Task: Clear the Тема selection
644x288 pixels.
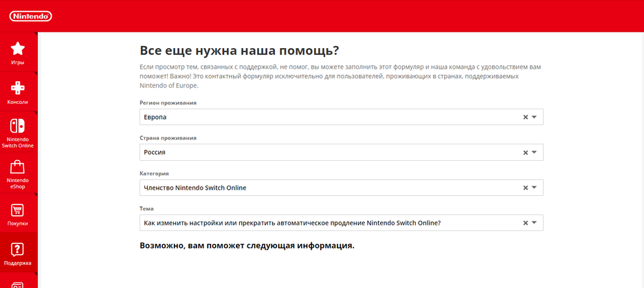Action: tap(525, 223)
